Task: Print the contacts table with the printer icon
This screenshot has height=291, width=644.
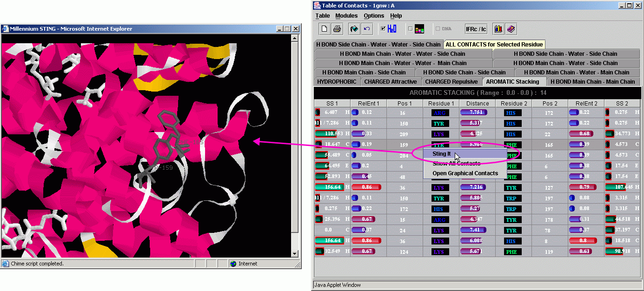Action: click(337, 29)
